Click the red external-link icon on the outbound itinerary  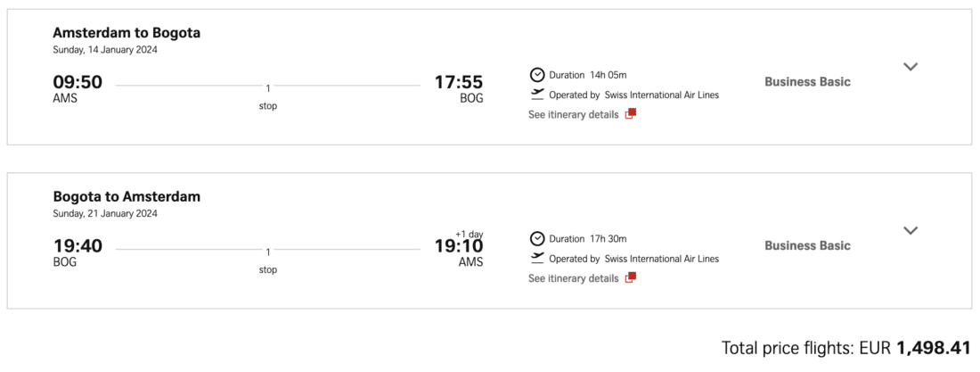630,114
